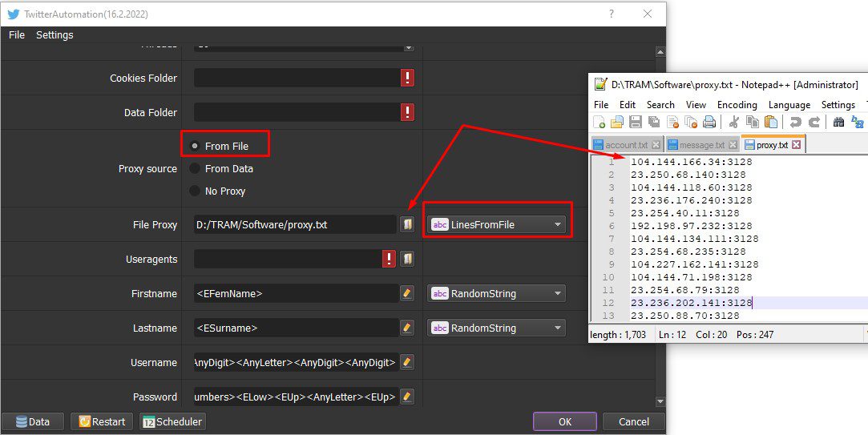Click the Lastname field with <ESurname>
The image size is (868, 435).
click(297, 328)
